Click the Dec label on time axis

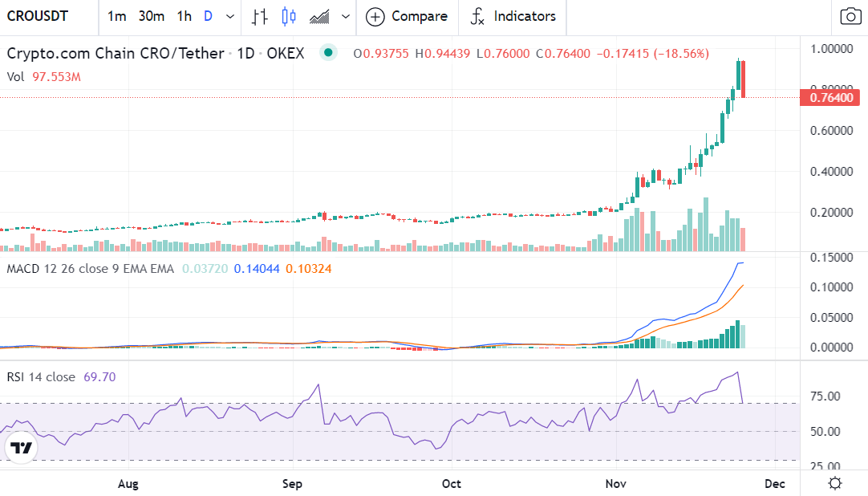click(x=774, y=484)
